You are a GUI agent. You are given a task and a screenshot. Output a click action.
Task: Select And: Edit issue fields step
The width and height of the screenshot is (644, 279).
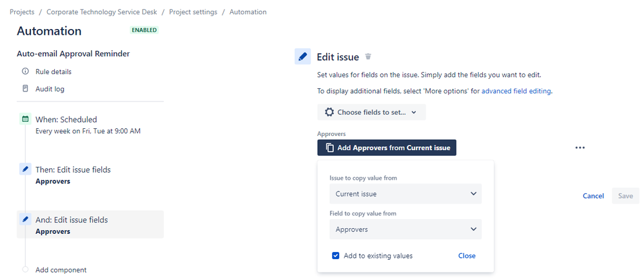(x=90, y=224)
